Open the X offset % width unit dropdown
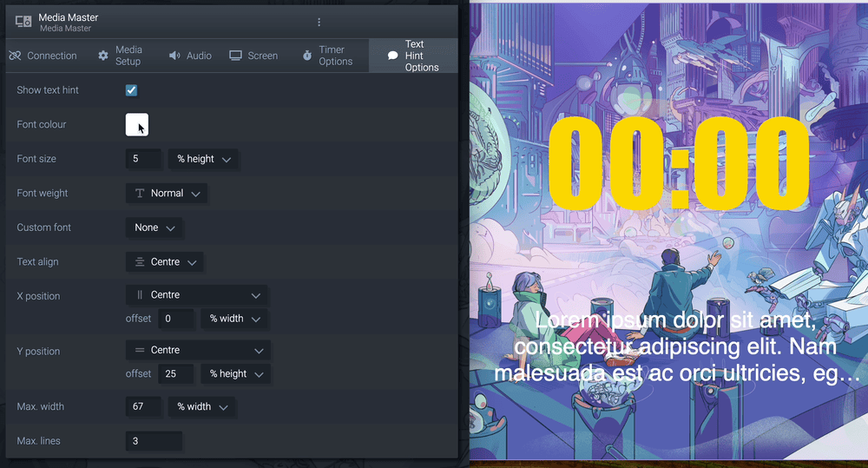This screenshot has height=468, width=868. click(x=234, y=319)
